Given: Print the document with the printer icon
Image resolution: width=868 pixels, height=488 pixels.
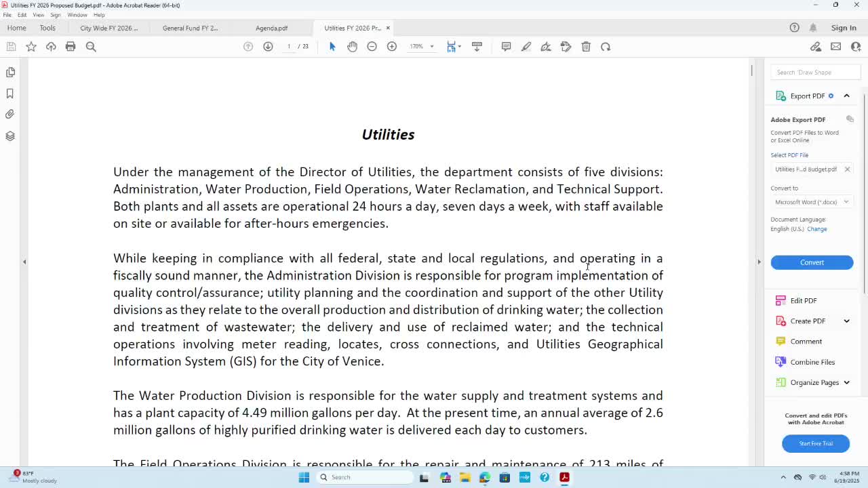Looking at the screenshot, I should point(71,47).
